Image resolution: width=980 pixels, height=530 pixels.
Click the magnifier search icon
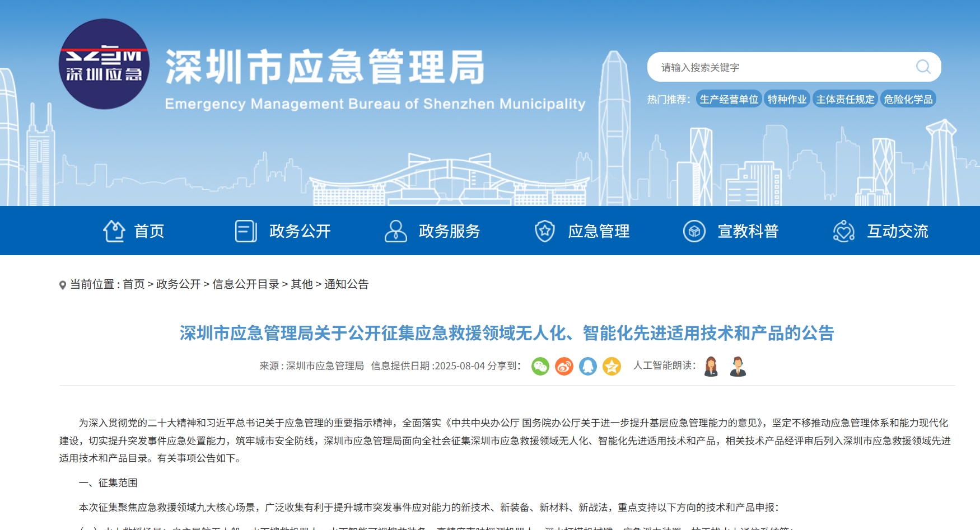point(923,67)
